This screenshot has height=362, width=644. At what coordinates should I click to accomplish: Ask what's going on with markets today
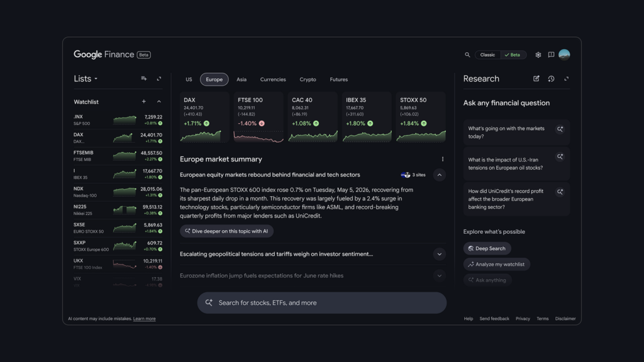[516, 132]
